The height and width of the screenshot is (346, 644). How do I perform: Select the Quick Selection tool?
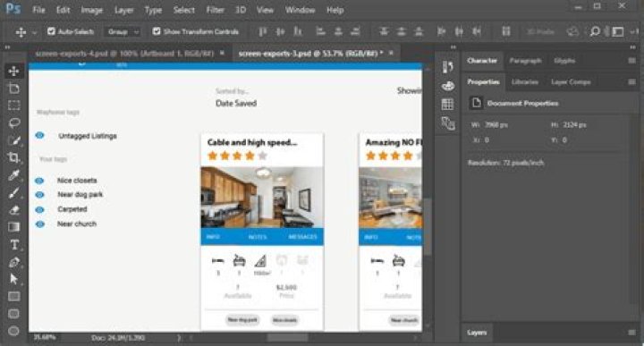14,140
